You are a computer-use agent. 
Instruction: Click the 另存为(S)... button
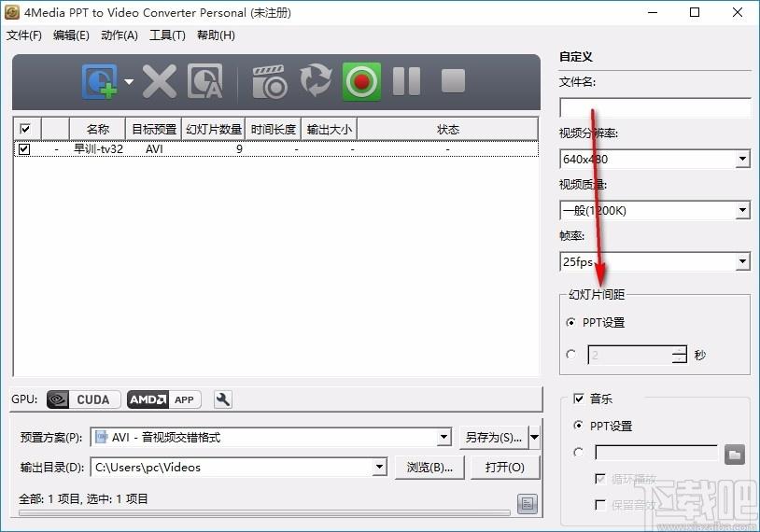494,437
